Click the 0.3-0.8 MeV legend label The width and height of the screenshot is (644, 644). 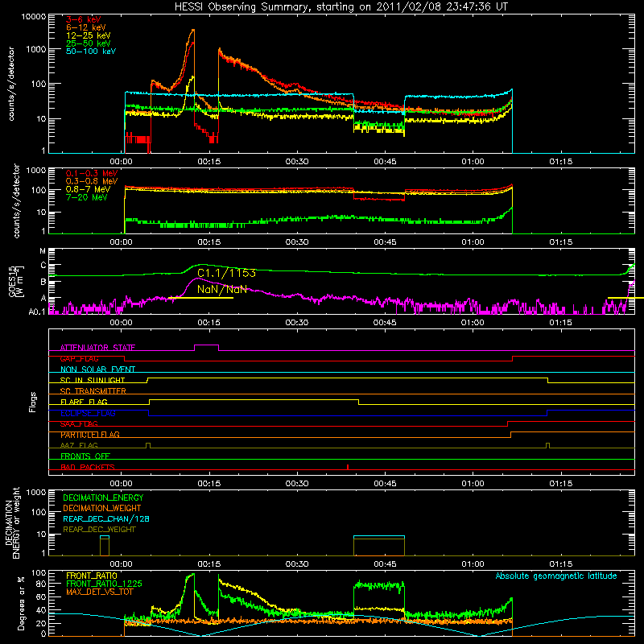tap(92, 181)
